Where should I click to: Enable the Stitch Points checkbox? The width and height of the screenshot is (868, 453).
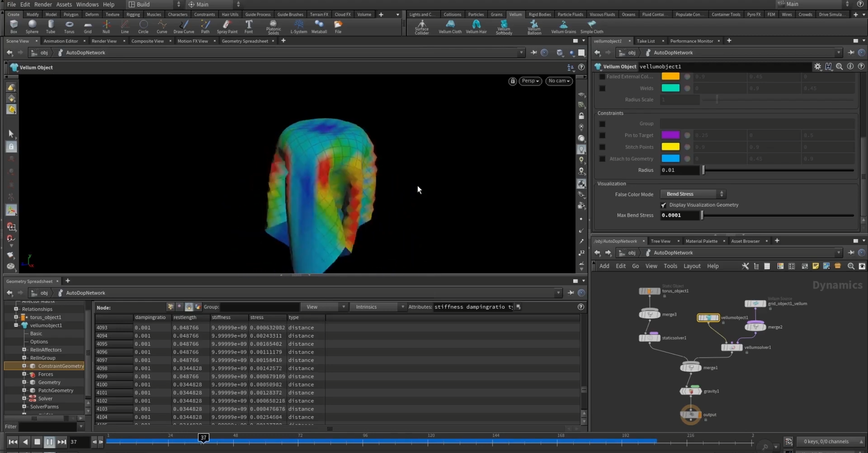(602, 147)
